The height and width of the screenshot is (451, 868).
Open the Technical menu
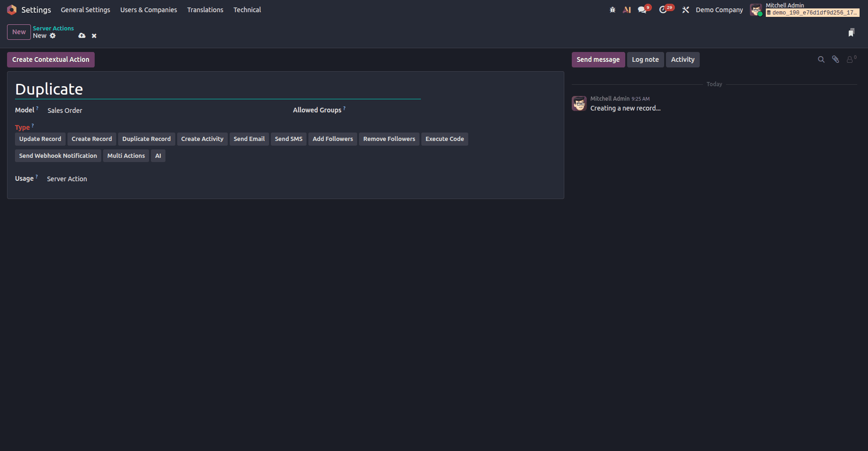click(x=247, y=9)
